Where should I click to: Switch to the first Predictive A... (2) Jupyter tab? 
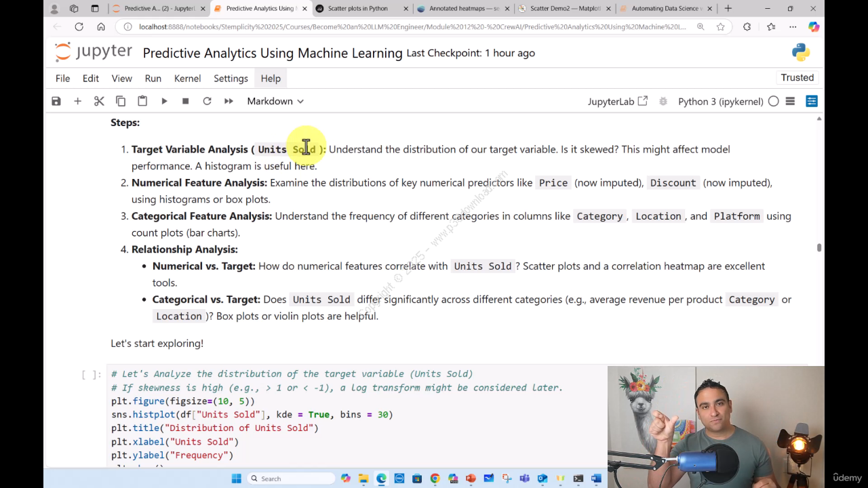159,8
